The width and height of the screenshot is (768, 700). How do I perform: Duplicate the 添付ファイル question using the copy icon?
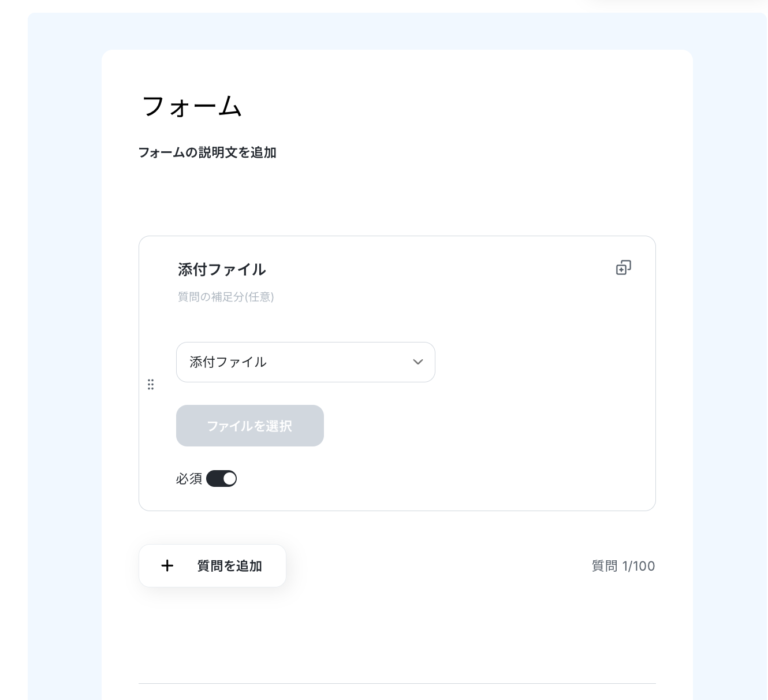623,267
